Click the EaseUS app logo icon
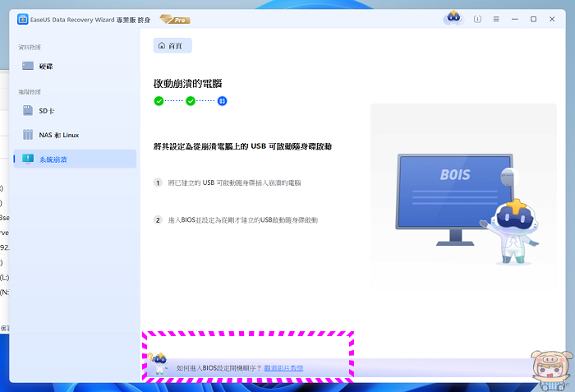This screenshot has width=575, height=392. [21, 18]
